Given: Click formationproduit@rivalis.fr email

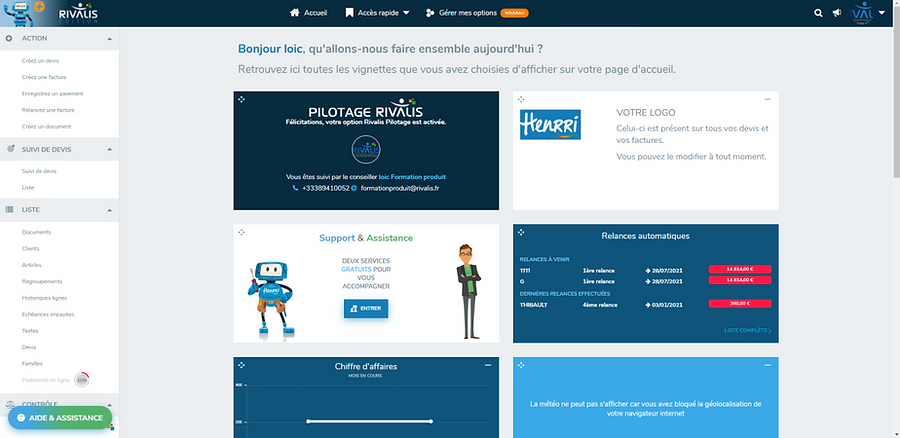Looking at the screenshot, I should (400, 188).
